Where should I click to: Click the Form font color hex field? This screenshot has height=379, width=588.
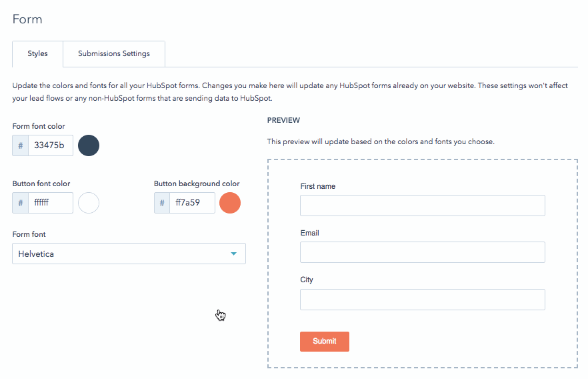51,145
